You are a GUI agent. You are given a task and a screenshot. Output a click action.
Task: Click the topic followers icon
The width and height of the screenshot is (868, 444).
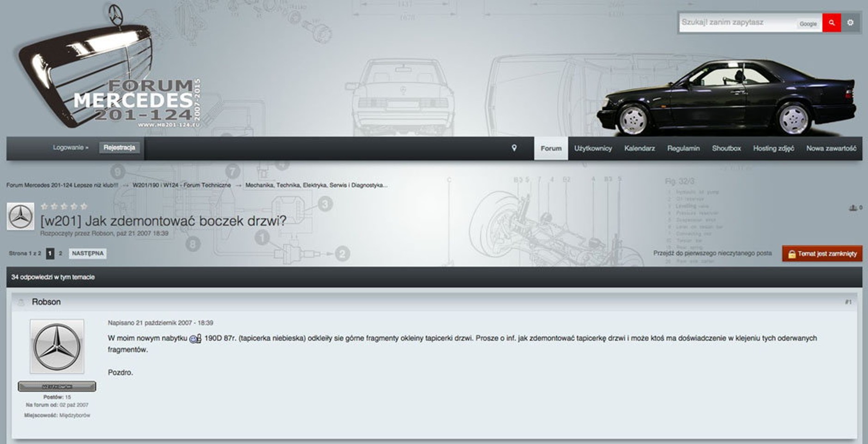pyautogui.click(x=853, y=208)
